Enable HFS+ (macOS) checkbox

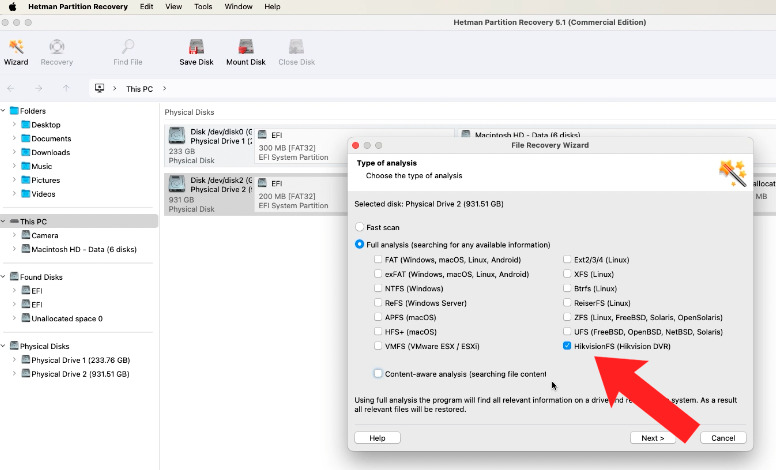(x=378, y=331)
